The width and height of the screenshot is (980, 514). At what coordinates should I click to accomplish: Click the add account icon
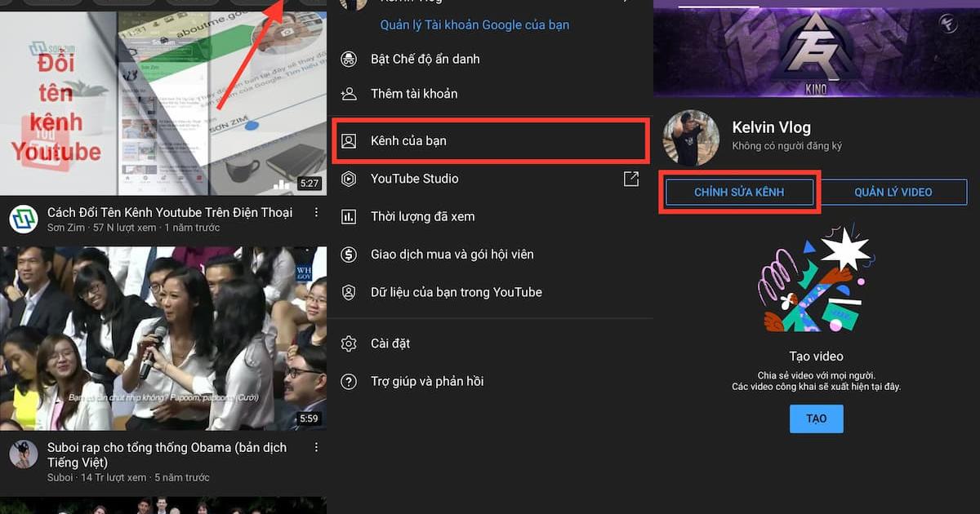click(350, 93)
